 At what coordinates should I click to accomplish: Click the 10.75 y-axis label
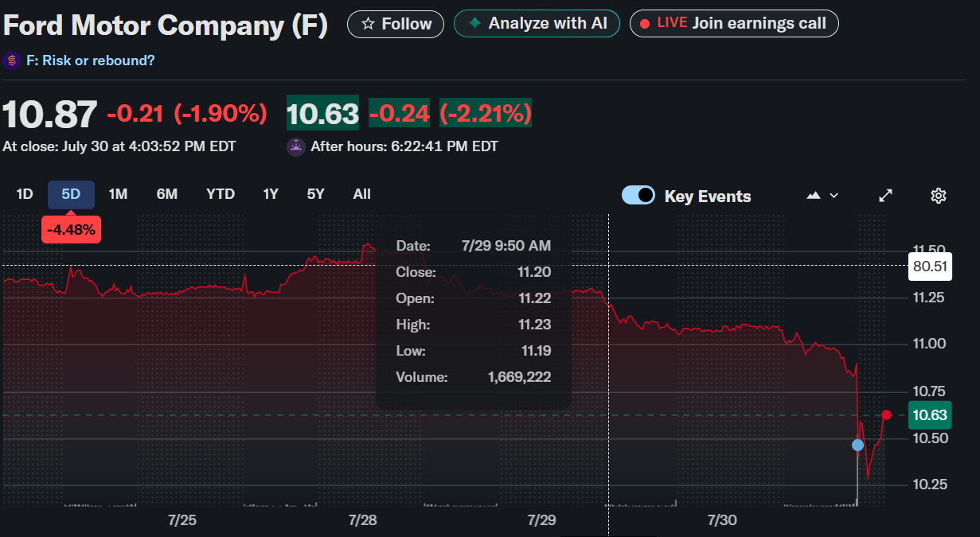click(930, 391)
